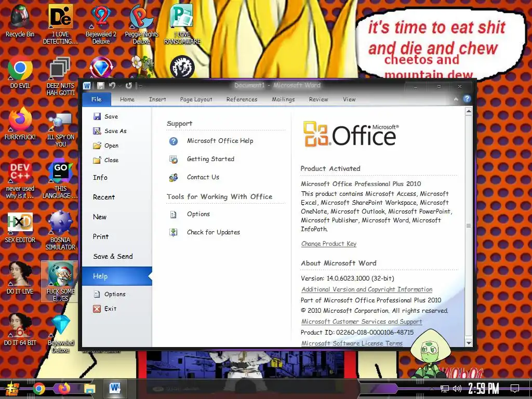This screenshot has width=532, height=399.
Task: Open the Mailings tab
Action: [283, 99]
